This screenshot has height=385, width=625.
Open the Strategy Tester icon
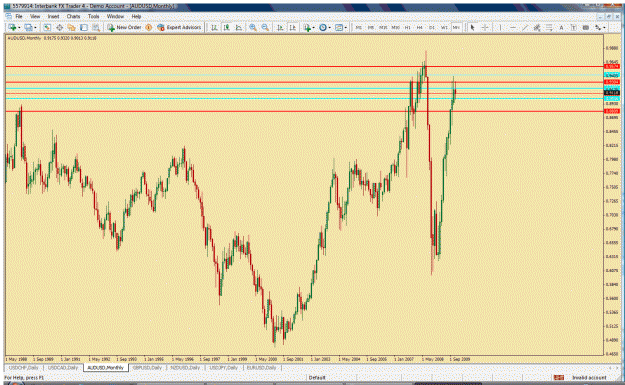click(x=96, y=28)
